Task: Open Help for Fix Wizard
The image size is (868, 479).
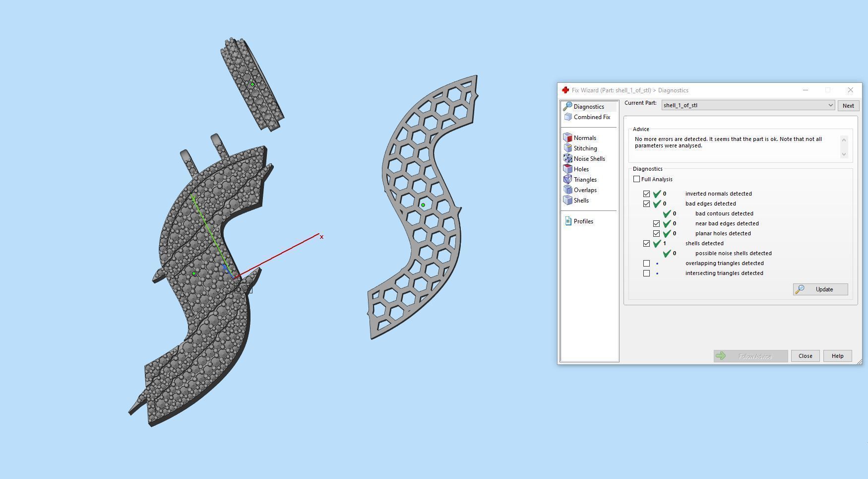Action: [837, 356]
